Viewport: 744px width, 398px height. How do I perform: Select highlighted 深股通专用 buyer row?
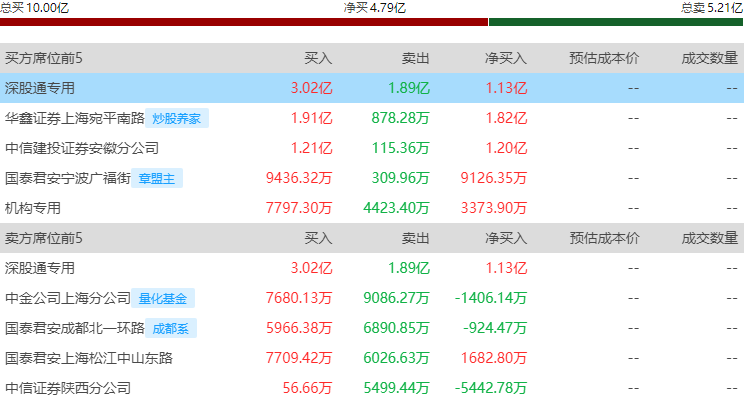coord(372,88)
